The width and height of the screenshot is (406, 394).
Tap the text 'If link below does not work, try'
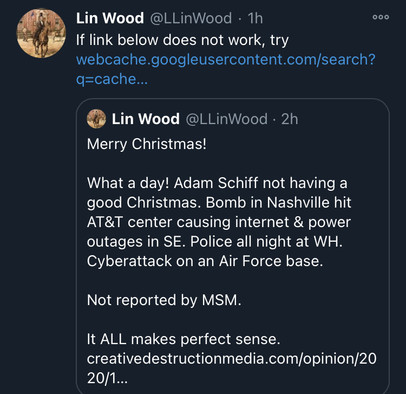[182, 40]
